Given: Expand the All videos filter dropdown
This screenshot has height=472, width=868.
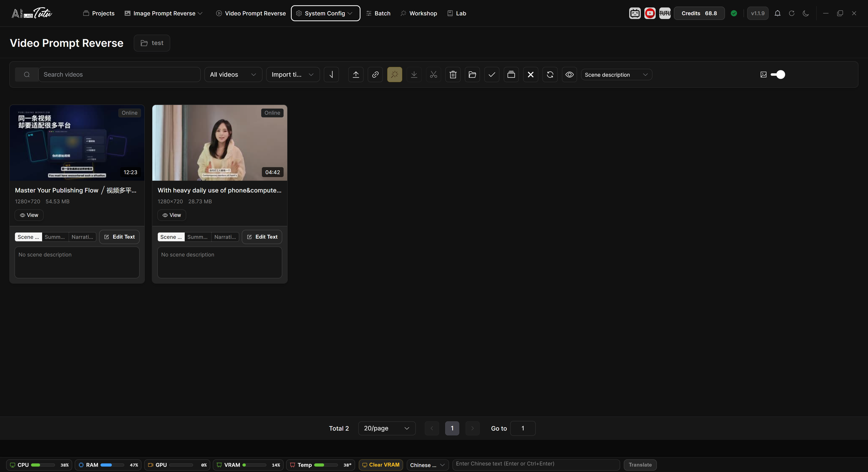Looking at the screenshot, I should tap(233, 74).
